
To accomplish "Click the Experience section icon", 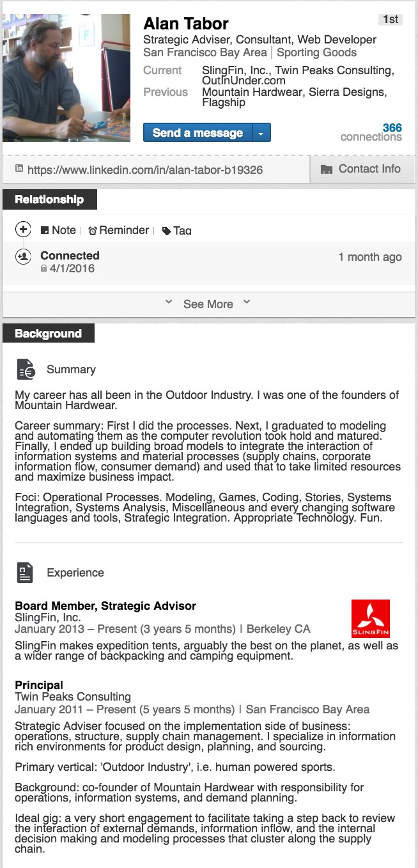I will click(x=26, y=573).
